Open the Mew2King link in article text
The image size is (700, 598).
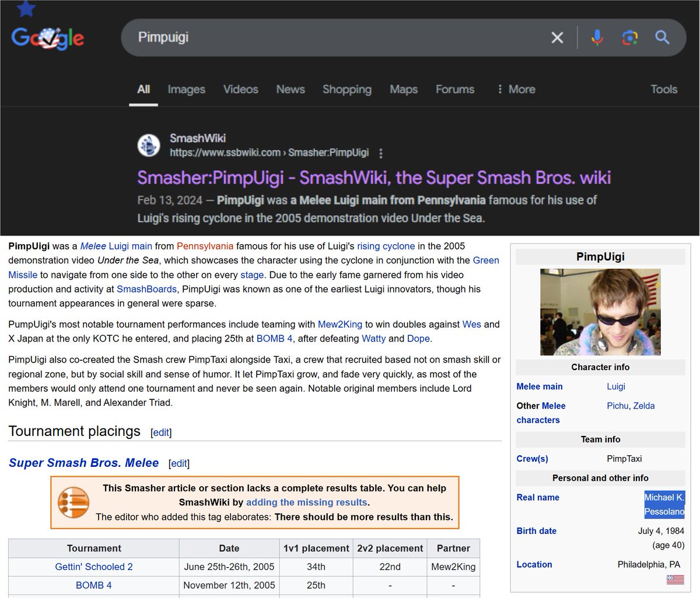click(x=340, y=324)
